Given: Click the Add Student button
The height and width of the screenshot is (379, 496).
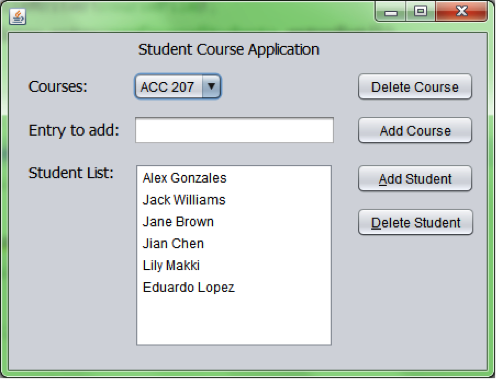Looking at the screenshot, I should point(415,179).
